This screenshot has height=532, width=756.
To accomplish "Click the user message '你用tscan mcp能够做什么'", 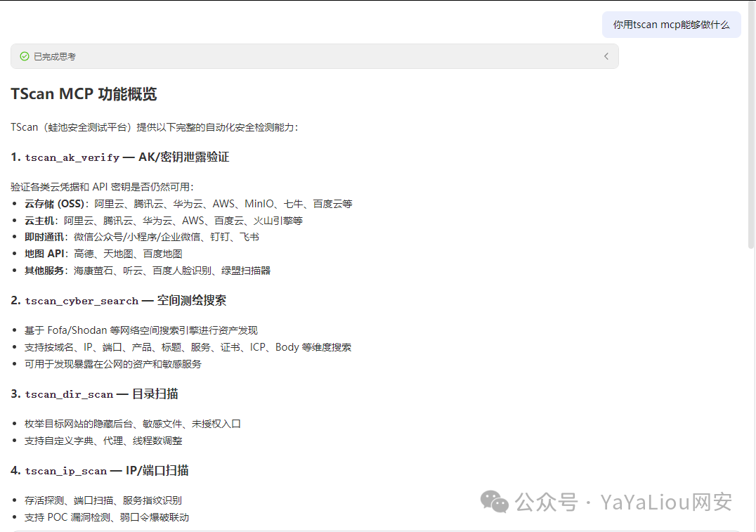I will [x=671, y=25].
